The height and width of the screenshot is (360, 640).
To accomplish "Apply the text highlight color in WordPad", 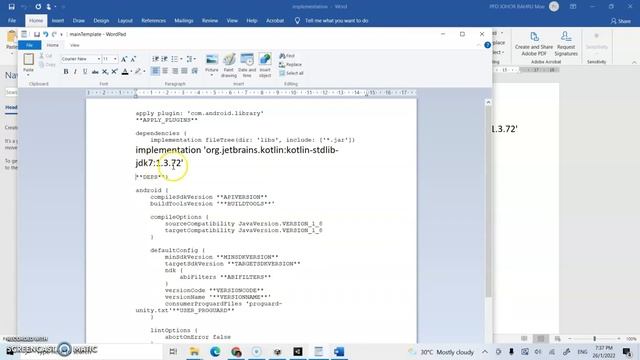I will pyautogui.click(x=138, y=72).
